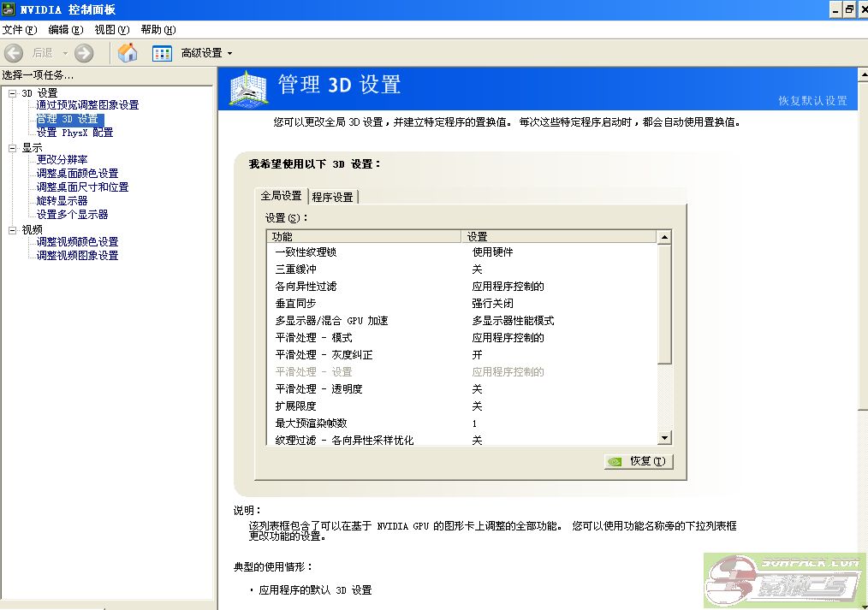Screen dimensions: 868x610
Task: Open the 帮助 menu
Action: point(158,30)
